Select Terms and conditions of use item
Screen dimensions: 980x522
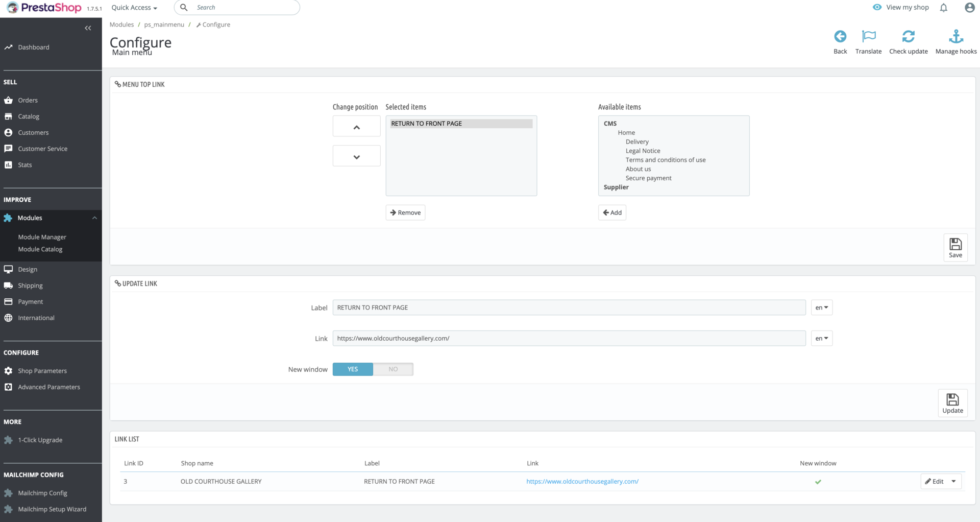[x=666, y=160]
